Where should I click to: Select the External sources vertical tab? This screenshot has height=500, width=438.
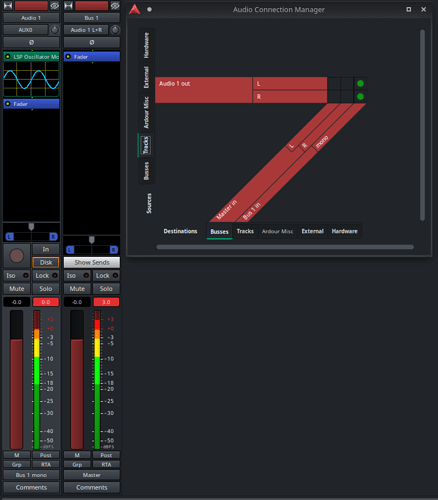pos(146,77)
